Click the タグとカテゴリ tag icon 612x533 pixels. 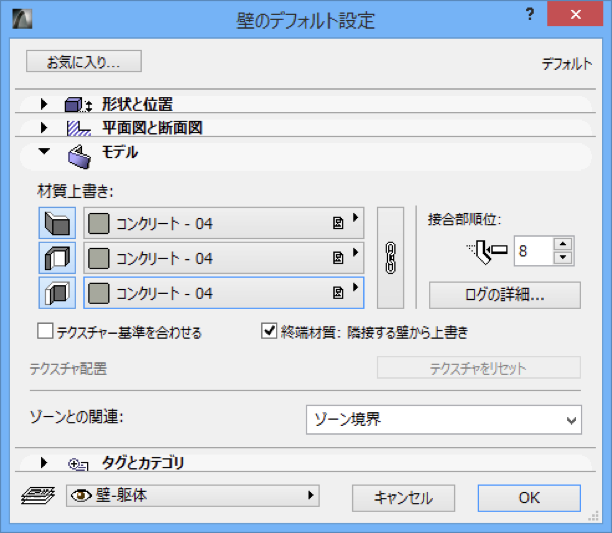(78, 464)
